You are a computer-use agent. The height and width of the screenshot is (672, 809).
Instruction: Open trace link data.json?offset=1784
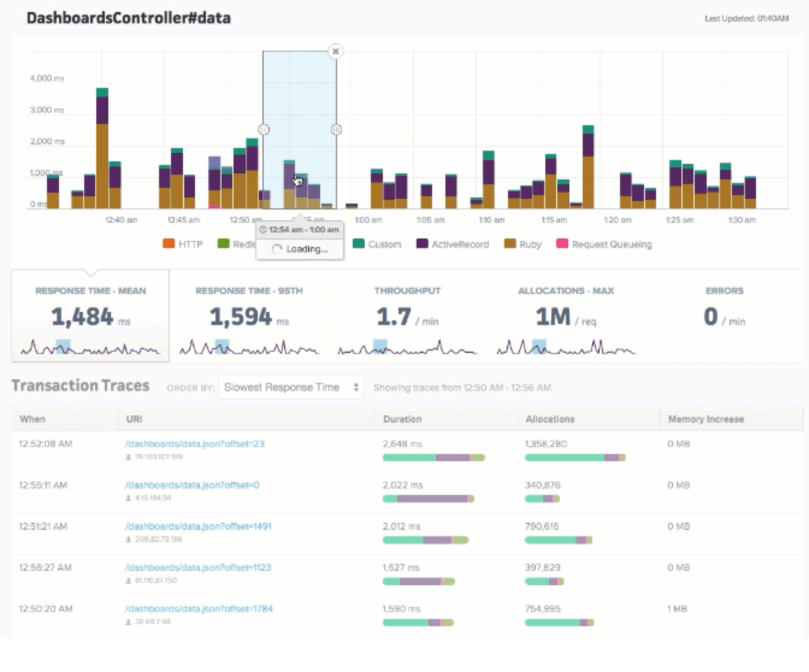[x=199, y=609]
